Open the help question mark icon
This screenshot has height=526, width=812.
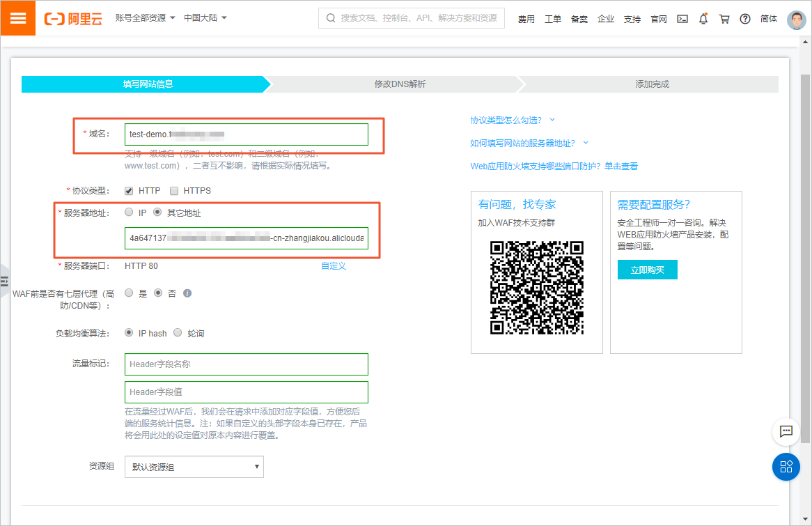pos(744,20)
